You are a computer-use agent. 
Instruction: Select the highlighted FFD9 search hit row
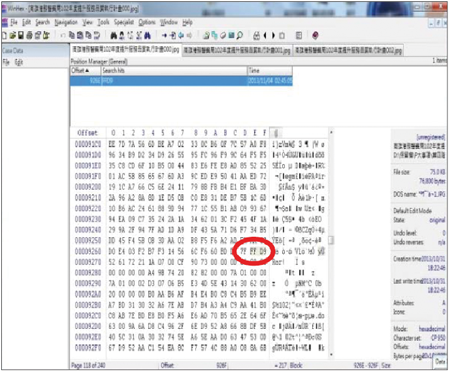point(181,81)
